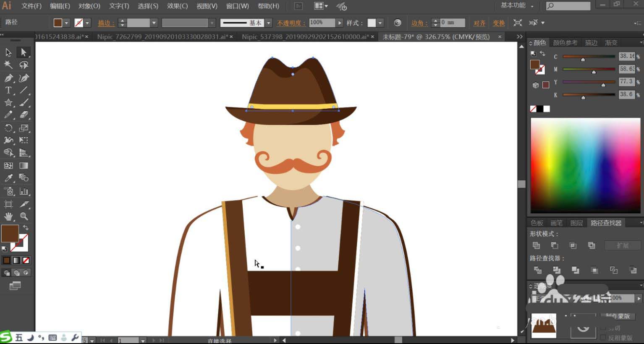Select the Magic Wand tool

[x=8, y=65]
